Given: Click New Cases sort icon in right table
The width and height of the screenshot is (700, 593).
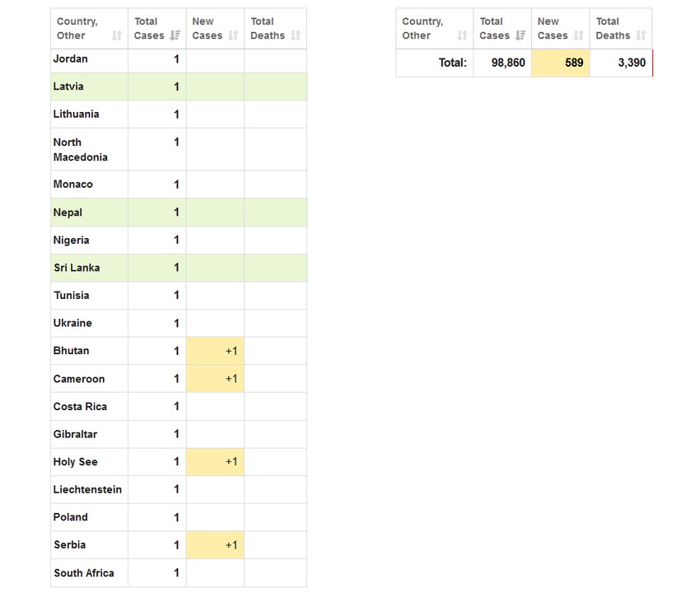Looking at the screenshot, I should pos(578,35).
